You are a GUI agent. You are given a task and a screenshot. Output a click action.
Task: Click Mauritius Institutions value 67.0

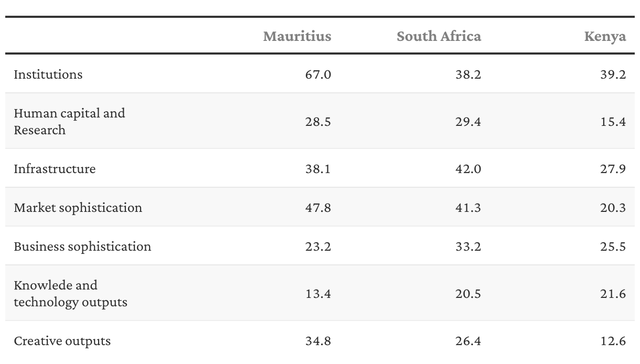pos(318,74)
